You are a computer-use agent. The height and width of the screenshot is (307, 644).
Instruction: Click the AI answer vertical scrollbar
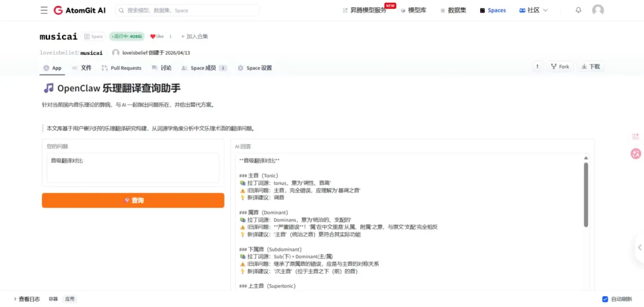click(586, 194)
